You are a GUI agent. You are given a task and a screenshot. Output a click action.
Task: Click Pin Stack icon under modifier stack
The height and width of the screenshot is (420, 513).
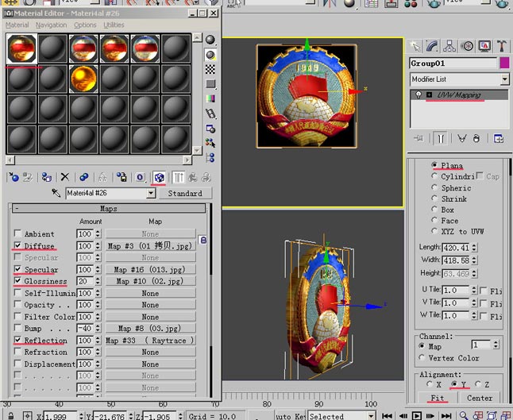click(418, 139)
